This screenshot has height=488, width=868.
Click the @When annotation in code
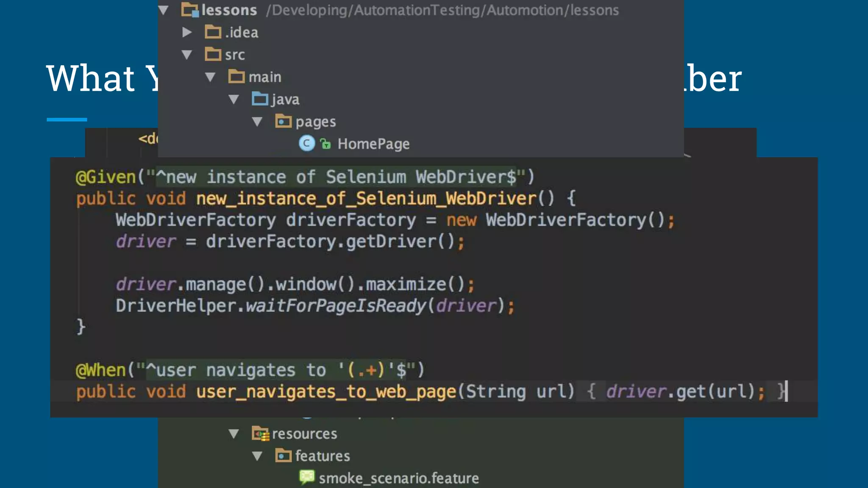tap(100, 370)
